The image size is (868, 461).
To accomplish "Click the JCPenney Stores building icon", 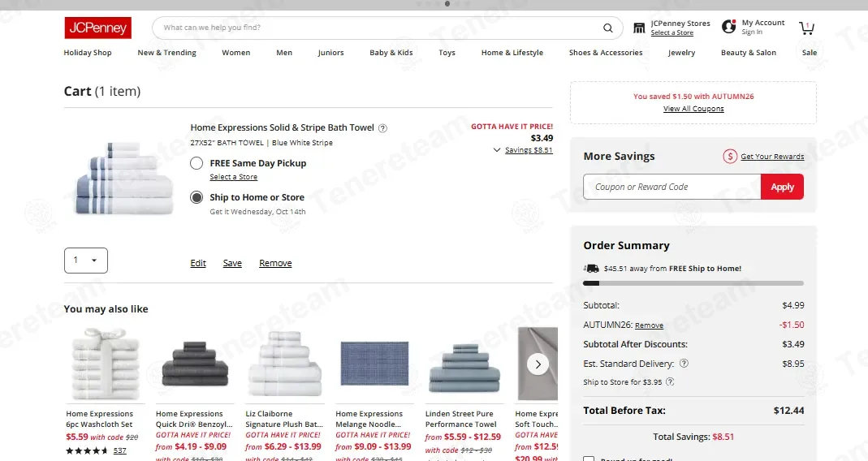I will click(x=639, y=28).
